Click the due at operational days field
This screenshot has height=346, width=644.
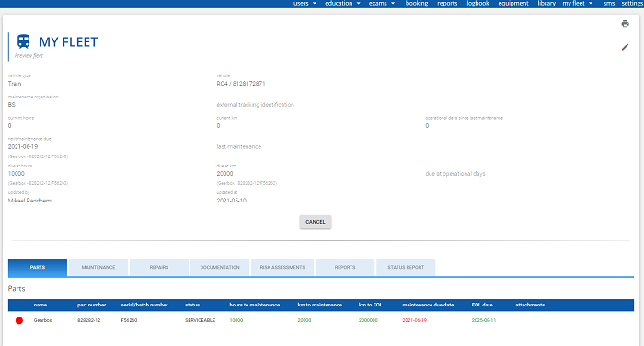point(455,174)
